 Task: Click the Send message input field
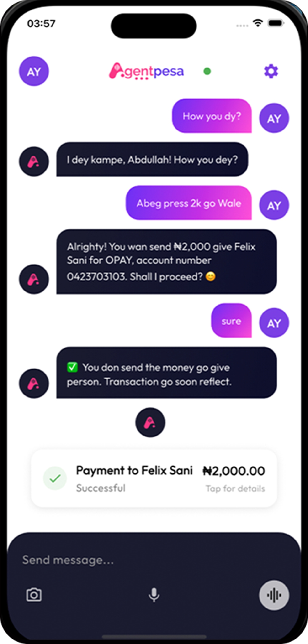(x=154, y=560)
